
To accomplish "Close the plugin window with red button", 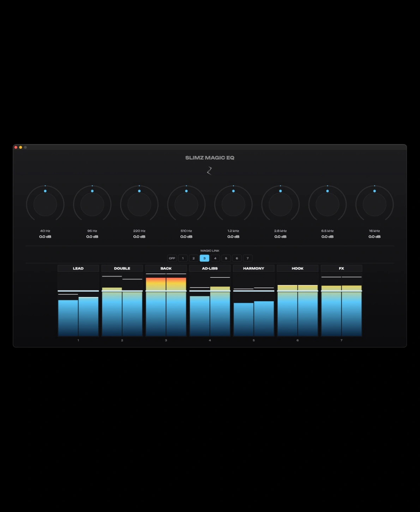I will coord(16,147).
